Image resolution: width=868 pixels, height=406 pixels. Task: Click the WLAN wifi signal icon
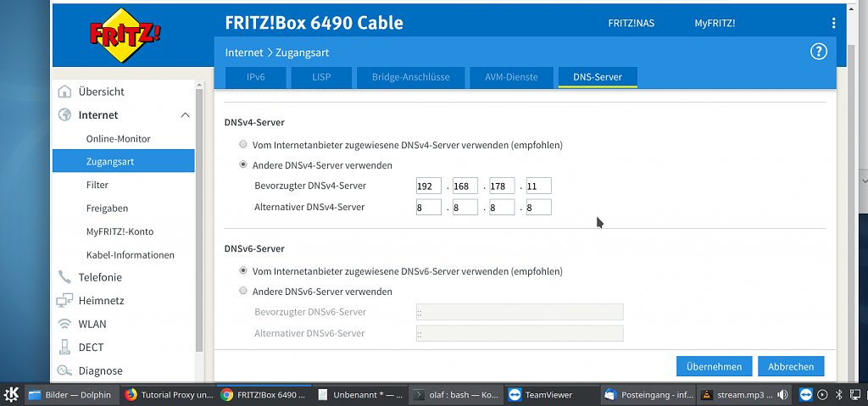tap(64, 324)
